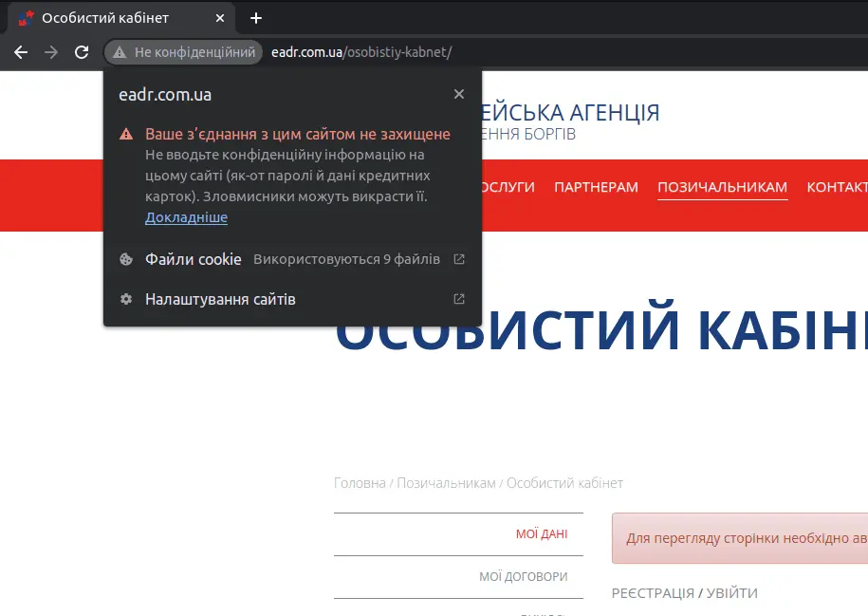Click the Позичальникам breadcrumb link

446,483
